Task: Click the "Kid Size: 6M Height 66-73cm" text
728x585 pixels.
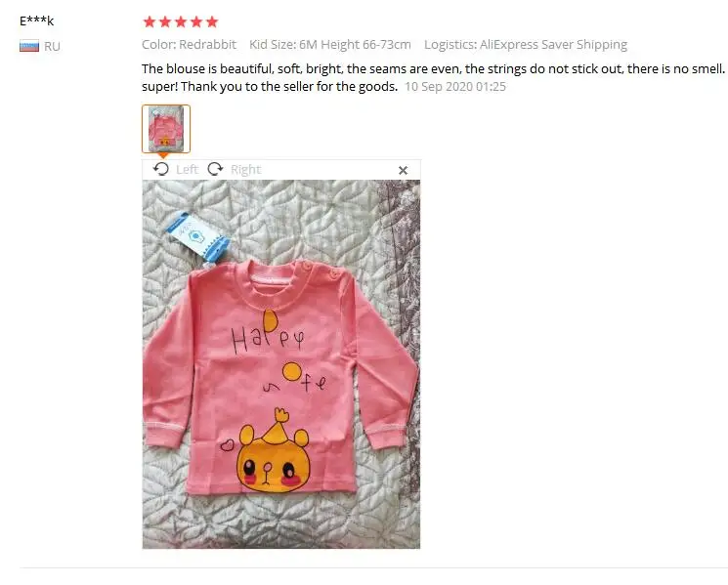Action: click(x=330, y=45)
